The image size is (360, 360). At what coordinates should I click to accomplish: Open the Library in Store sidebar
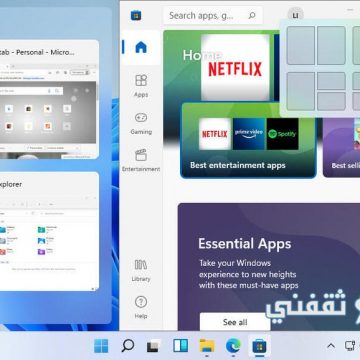[141, 270]
